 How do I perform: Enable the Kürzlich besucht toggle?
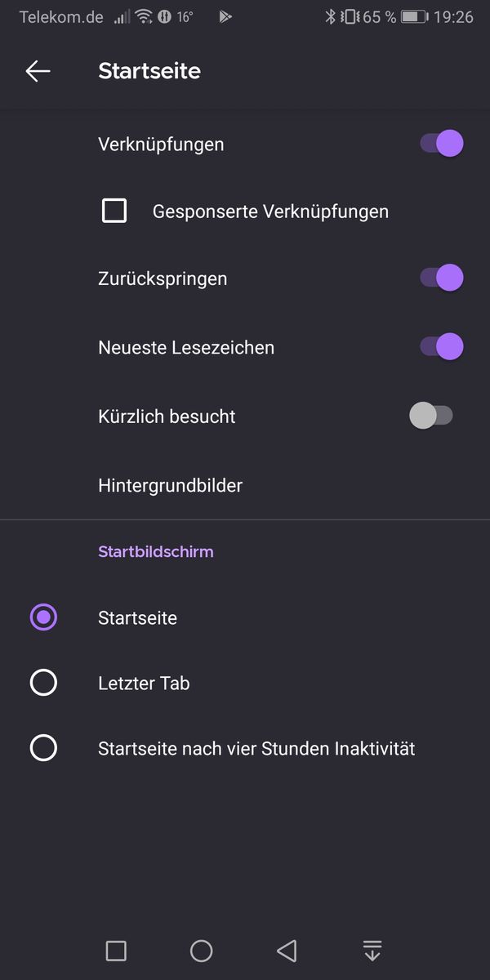[431, 416]
